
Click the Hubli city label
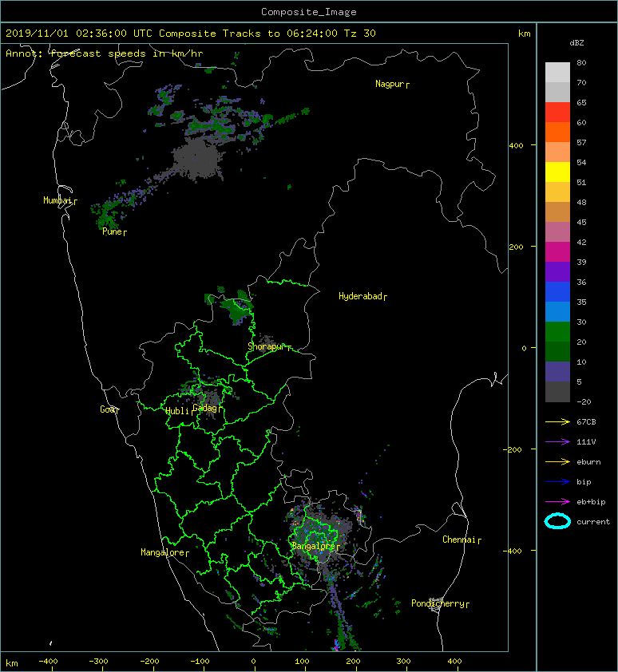(180, 411)
